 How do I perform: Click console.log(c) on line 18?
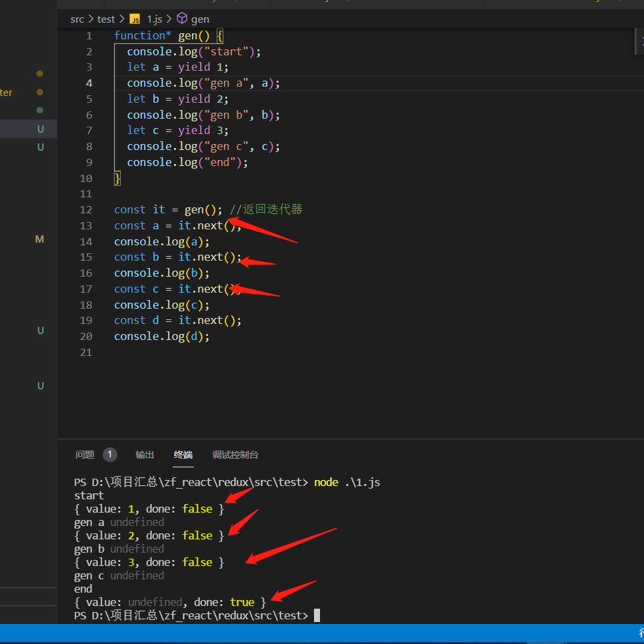tap(162, 305)
